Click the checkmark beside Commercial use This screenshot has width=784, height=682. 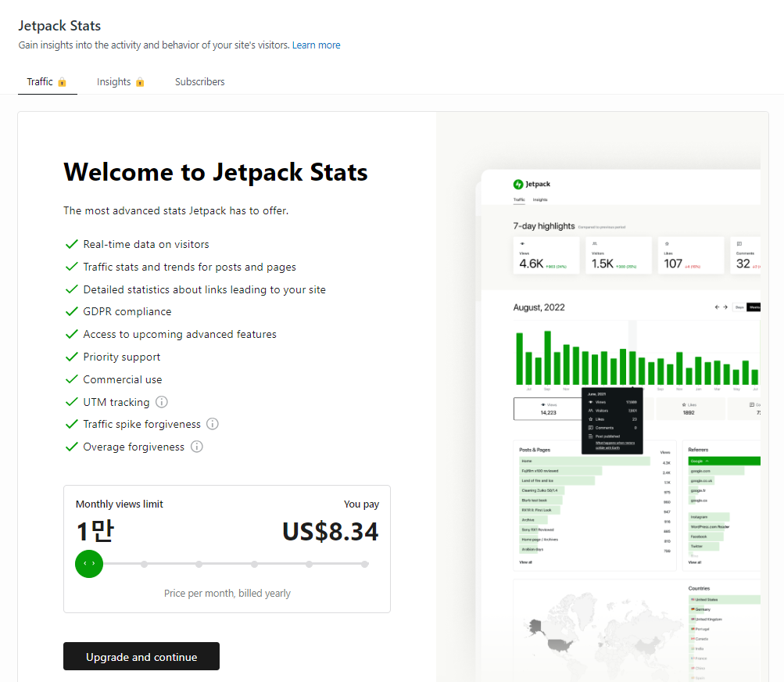point(71,379)
